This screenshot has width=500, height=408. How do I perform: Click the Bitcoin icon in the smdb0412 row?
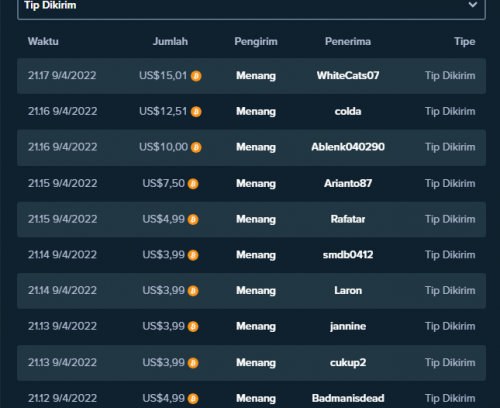193,255
